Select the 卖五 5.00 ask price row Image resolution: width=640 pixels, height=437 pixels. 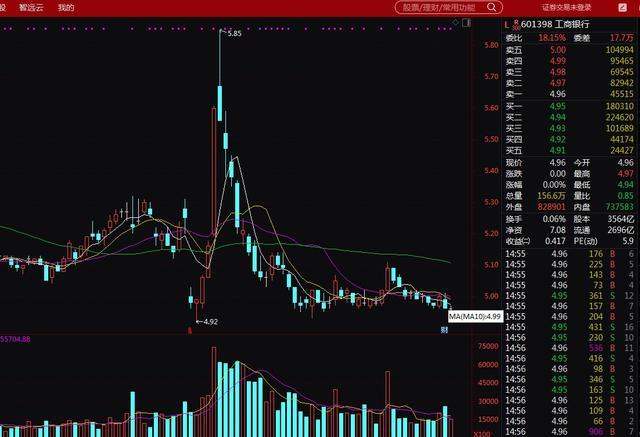[x=570, y=50]
